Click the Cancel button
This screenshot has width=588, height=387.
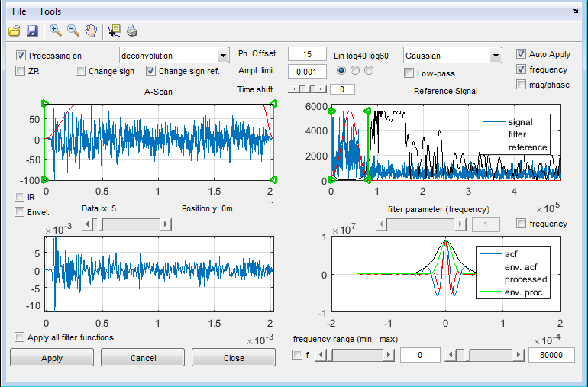(x=143, y=358)
